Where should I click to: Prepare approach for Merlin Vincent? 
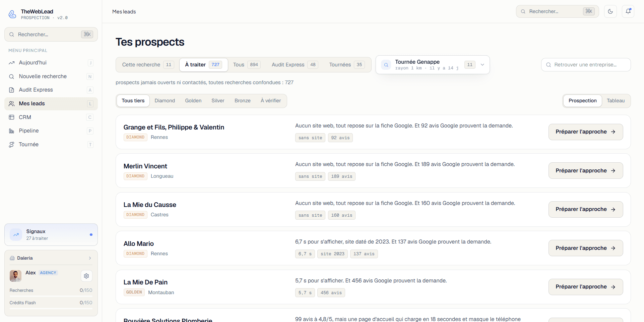pos(586,171)
